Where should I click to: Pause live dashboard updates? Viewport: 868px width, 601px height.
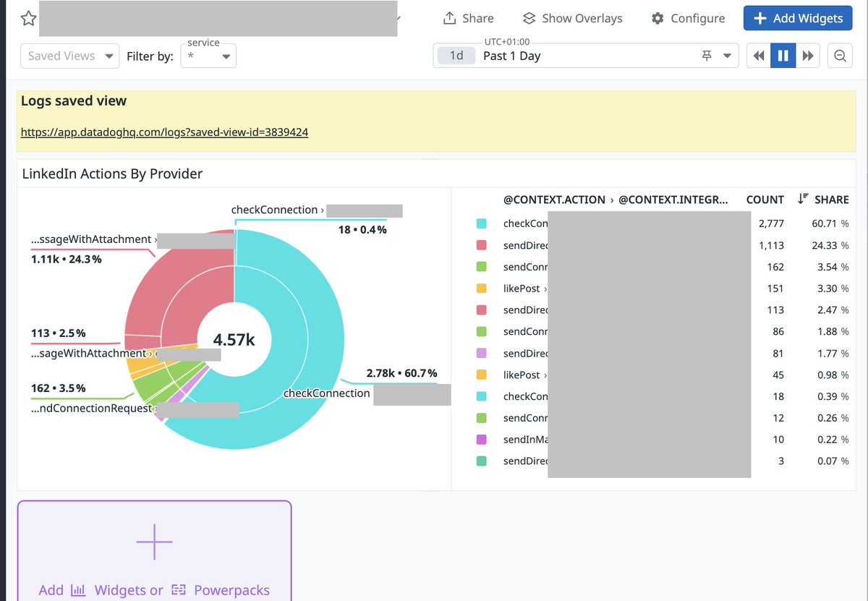point(783,56)
